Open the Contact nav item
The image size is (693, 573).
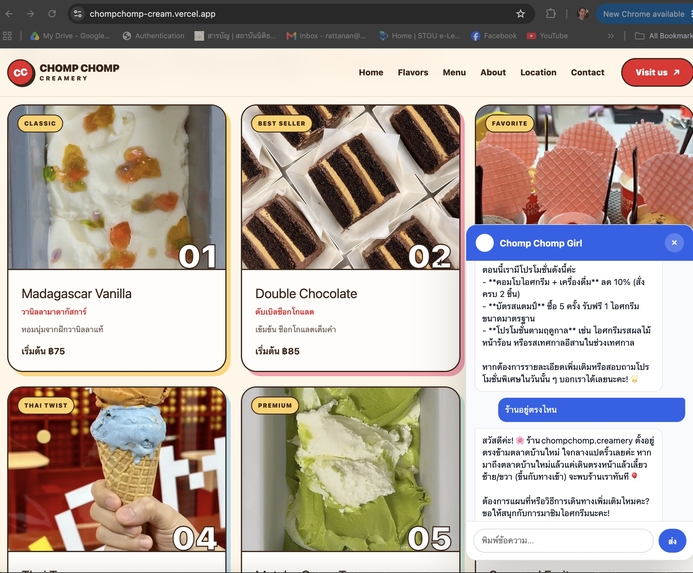point(587,73)
